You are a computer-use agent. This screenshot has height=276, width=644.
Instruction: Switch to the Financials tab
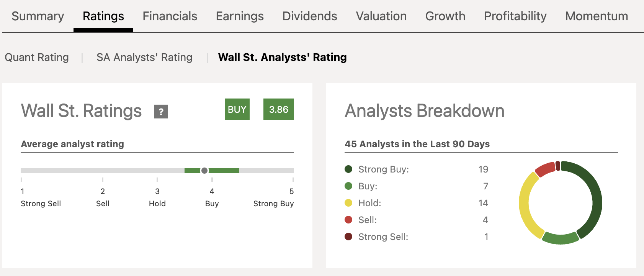[x=170, y=16]
